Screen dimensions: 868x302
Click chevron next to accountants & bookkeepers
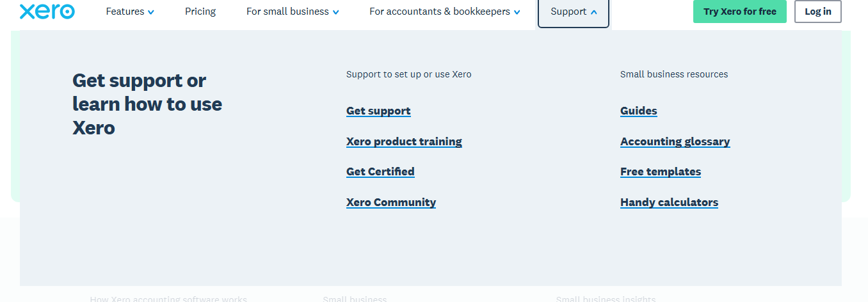[x=517, y=12]
